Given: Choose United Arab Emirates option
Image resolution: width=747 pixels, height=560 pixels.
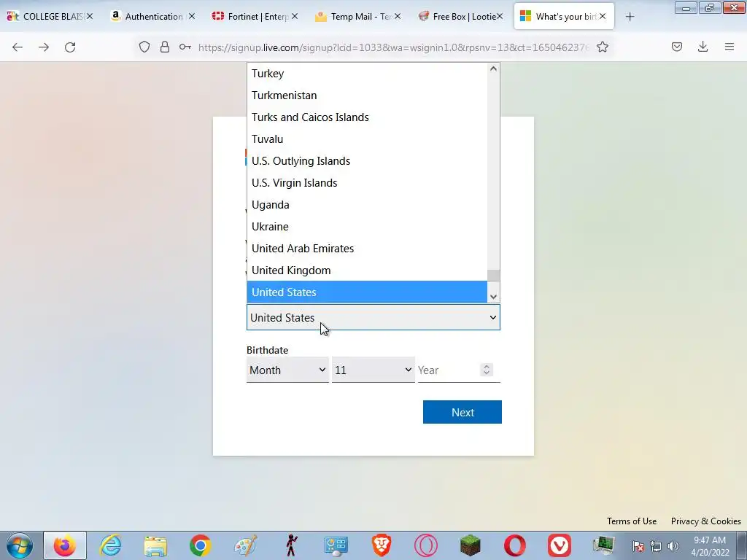Looking at the screenshot, I should click(x=367, y=249).
